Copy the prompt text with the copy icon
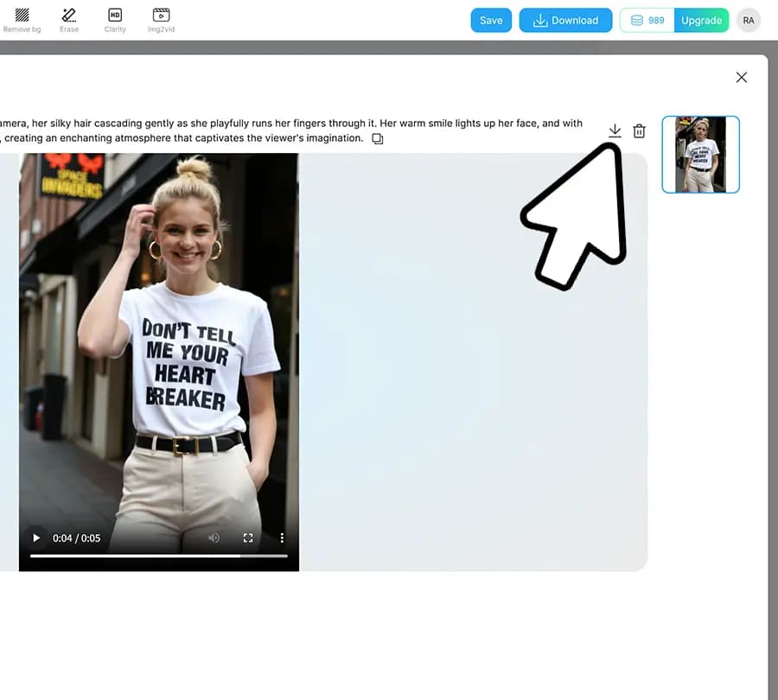Image resolution: width=778 pixels, height=700 pixels. (377, 139)
